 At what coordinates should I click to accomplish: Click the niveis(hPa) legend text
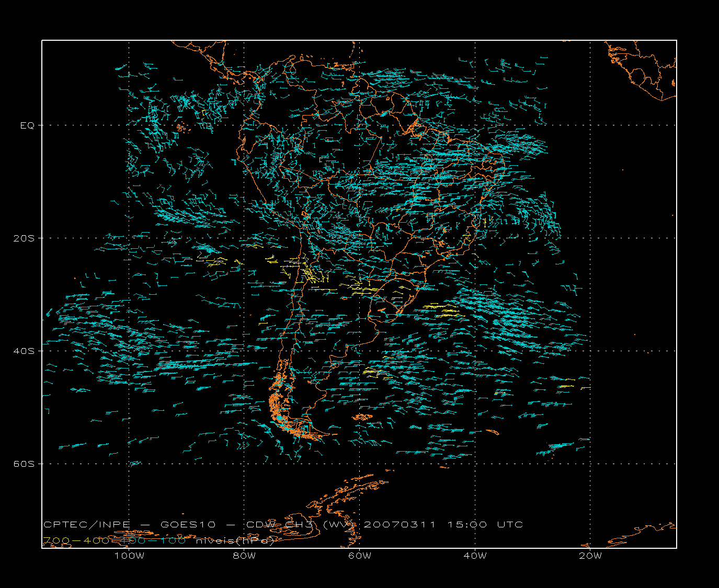[235, 540]
